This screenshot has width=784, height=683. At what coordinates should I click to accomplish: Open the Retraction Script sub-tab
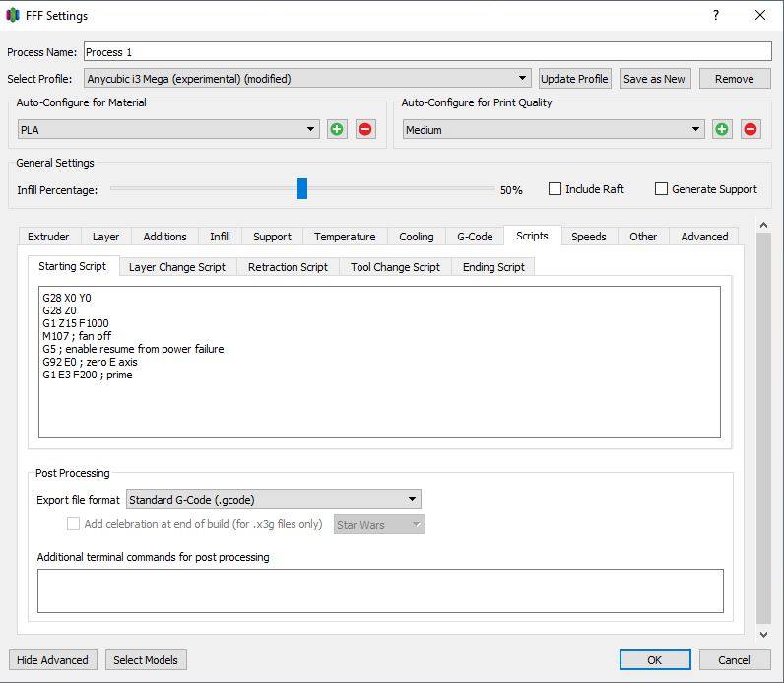[x=288, y=267]
